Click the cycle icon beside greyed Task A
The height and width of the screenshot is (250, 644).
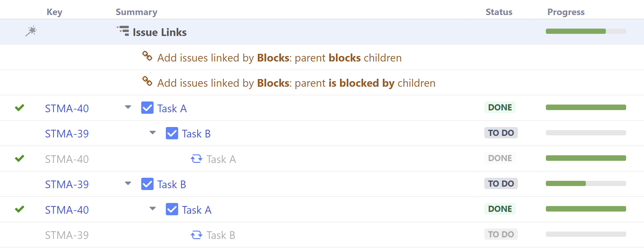pyautogui.click(x=196, y=159)
